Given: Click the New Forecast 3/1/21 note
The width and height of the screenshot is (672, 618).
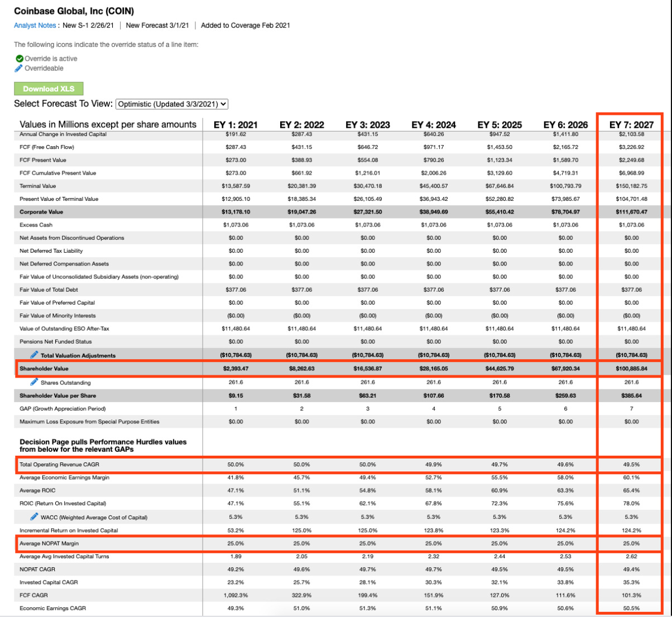Looking at the screenshot, I should [157, 25].
